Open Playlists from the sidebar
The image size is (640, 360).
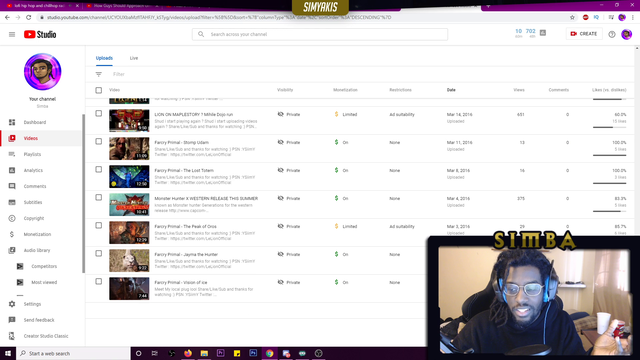[41, 154]
